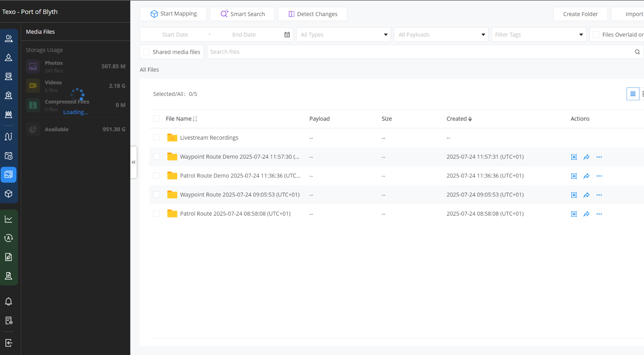
Task: Open more options for Waypoint Route Demo row
Action: tap(599, 157)
